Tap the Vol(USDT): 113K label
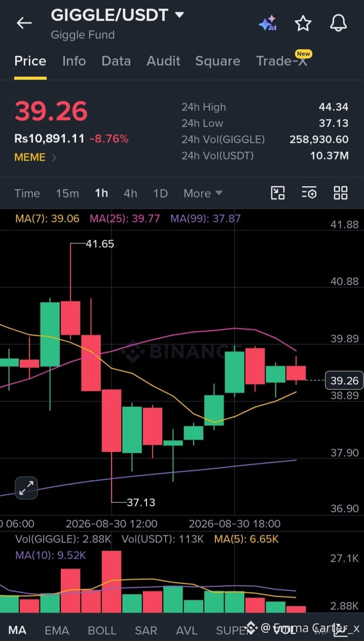The width and height of the screenshot is (364, 641). (x=163, y=539)
